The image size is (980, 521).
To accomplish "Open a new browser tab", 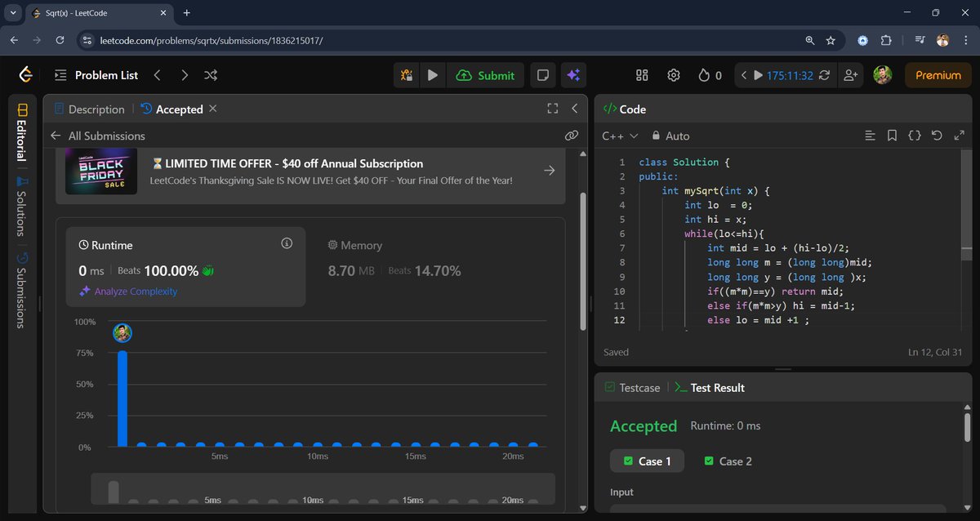I will [x=186, y=13].
